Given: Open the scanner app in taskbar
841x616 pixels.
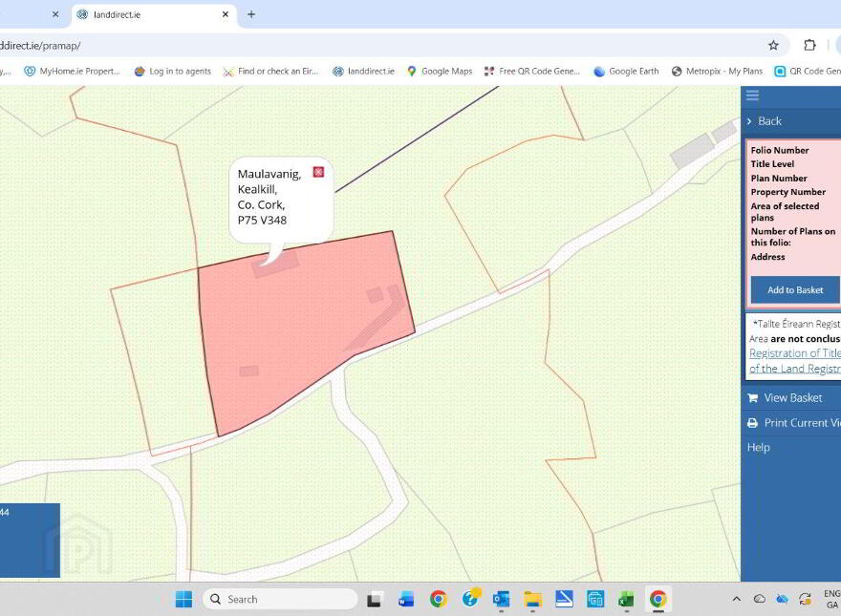Looking at the screenshot, I should (564, 599).
